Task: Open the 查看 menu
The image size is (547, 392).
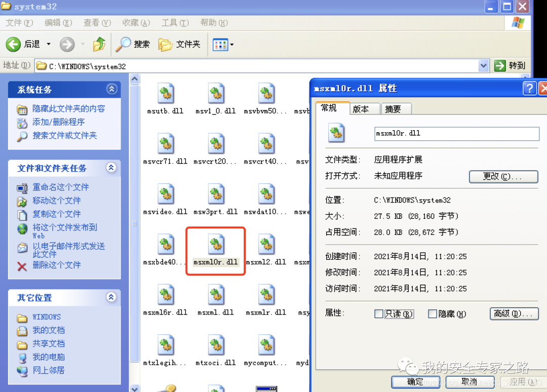Action: 97,23
